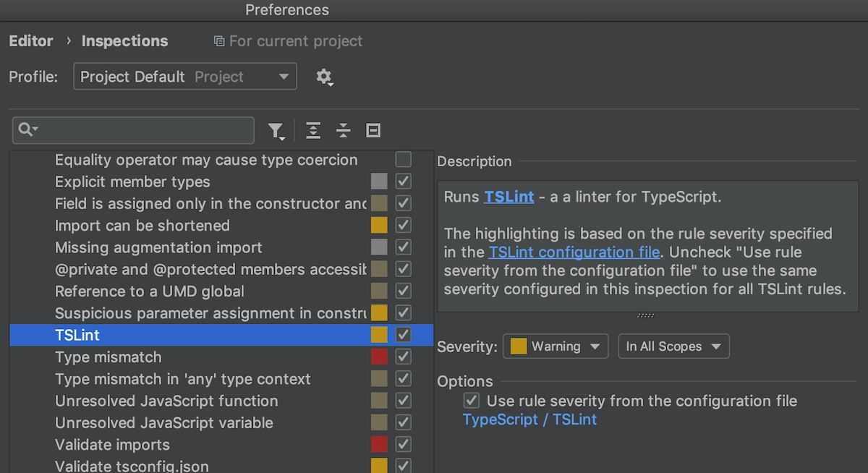Image resolution: width=868 pixels, height=473 pixels.
Task: Open the 'In All Scopes' dropdown
Action: (673, 346)
